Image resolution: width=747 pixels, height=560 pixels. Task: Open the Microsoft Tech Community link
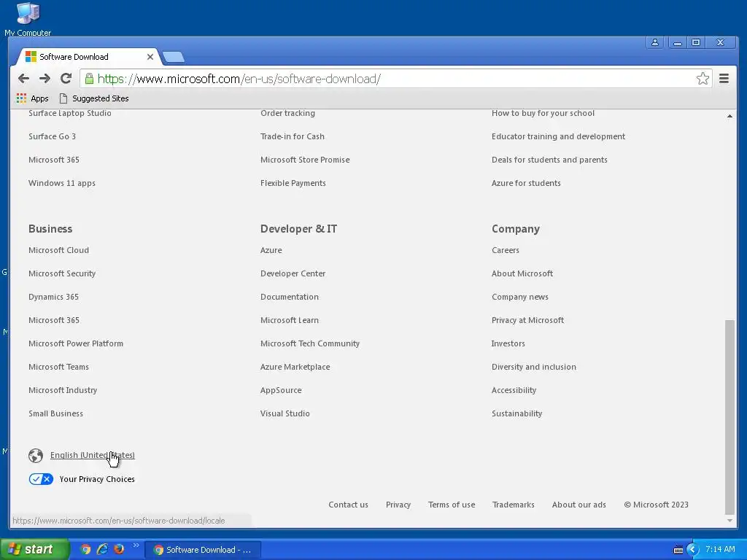click(310, 344)
